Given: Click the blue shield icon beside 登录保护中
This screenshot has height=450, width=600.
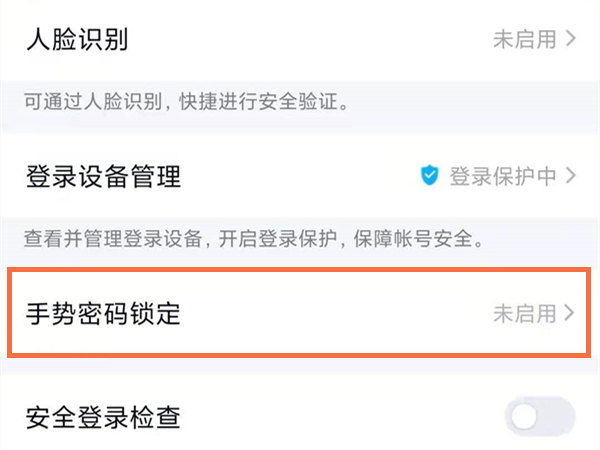Looking at the screenshot, I should [430, 177].
